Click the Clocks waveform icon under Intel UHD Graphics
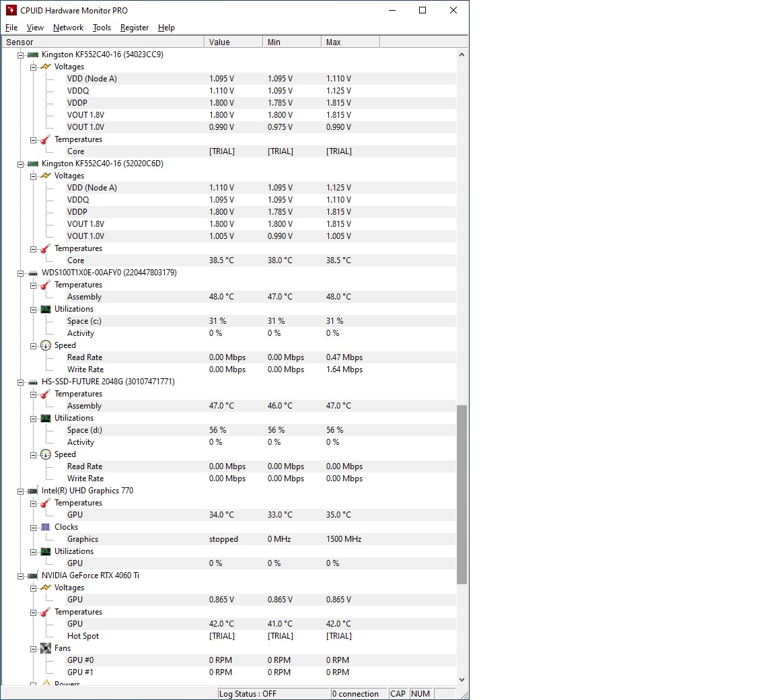Image resolution: width=775 pixels, height=700 pixels. (x=46, y=528)
